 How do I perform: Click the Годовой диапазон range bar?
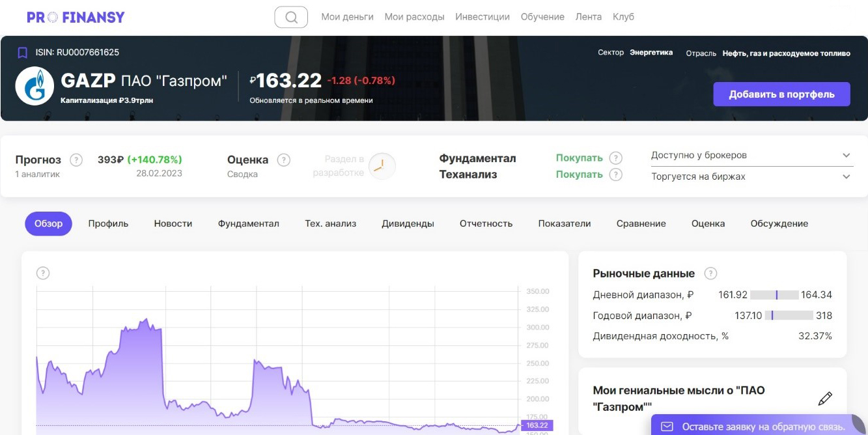[789, 316]
